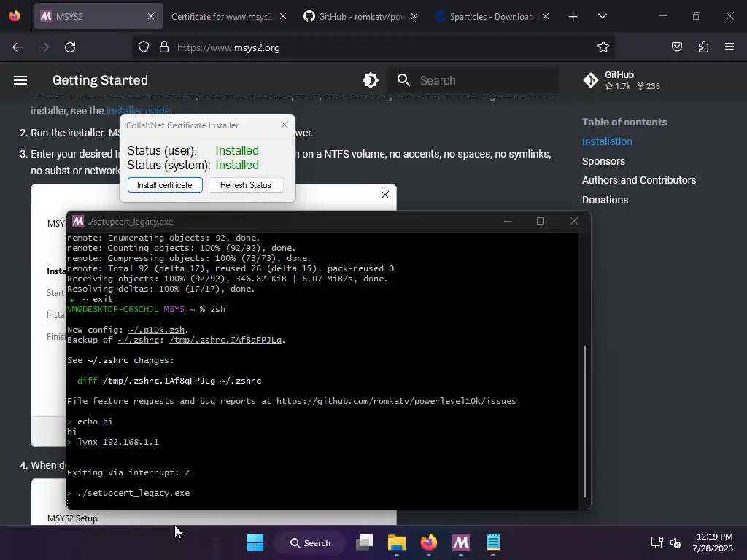Click the tracking protection shield icon
747x560 pixels.
pos(144,47)
